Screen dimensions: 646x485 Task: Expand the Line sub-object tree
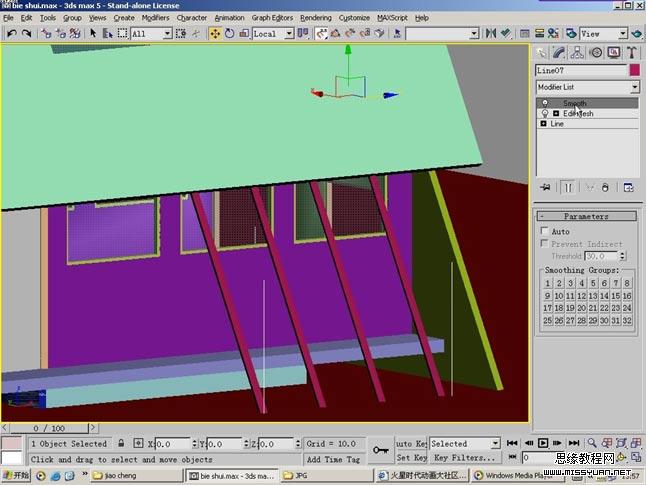543,124
